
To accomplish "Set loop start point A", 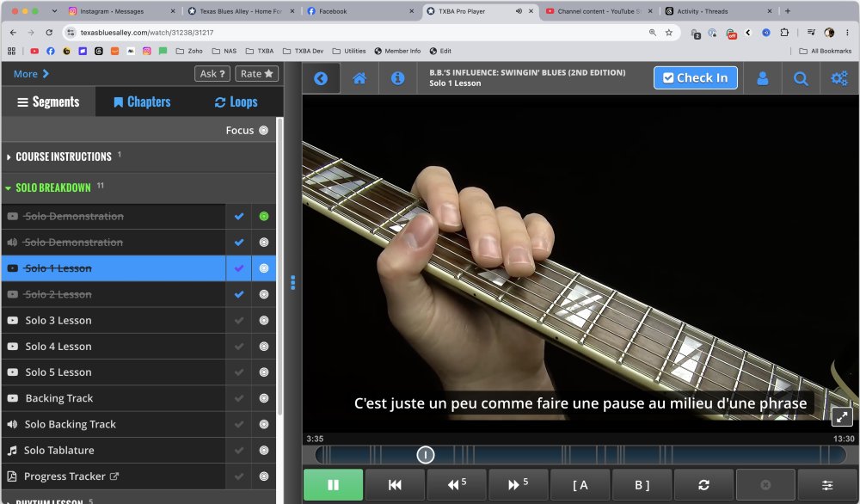I will pyautogui.click(x=580, y=485).
